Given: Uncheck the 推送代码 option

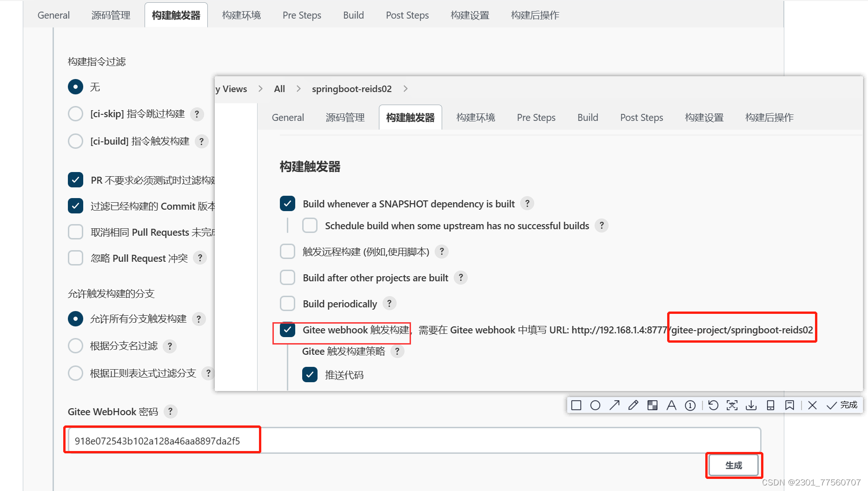Looking at the screenshot, I should [x=310, y=374].
